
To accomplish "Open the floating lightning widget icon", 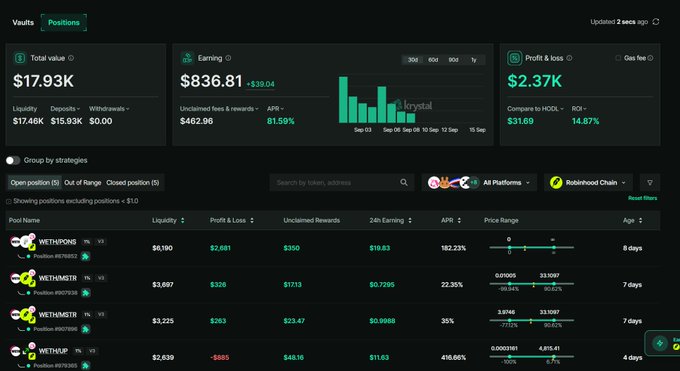I will 660,343.
